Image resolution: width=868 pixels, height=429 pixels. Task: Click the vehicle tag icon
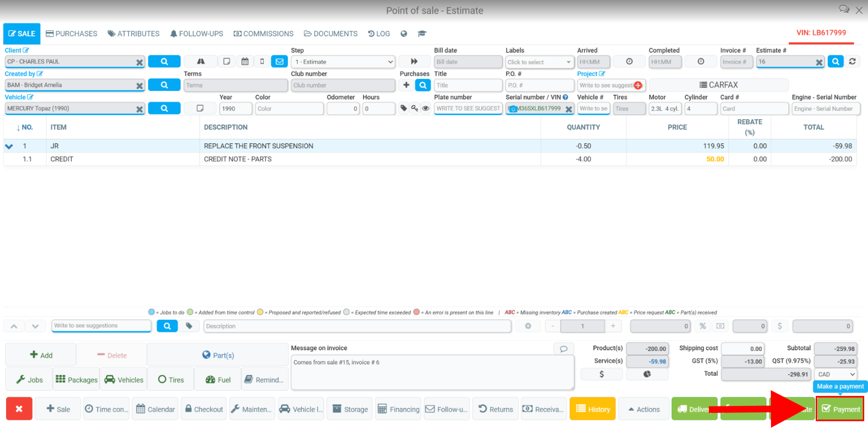tap(404, 108)
